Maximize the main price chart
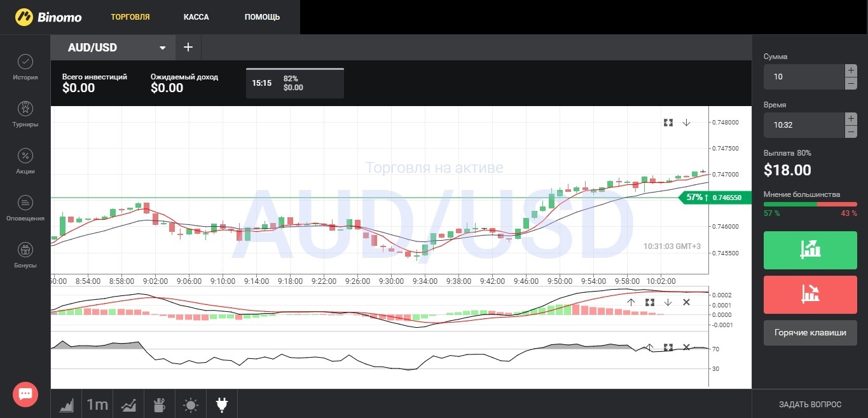Viewport: 868px width, 418px height. pos(668,123)
